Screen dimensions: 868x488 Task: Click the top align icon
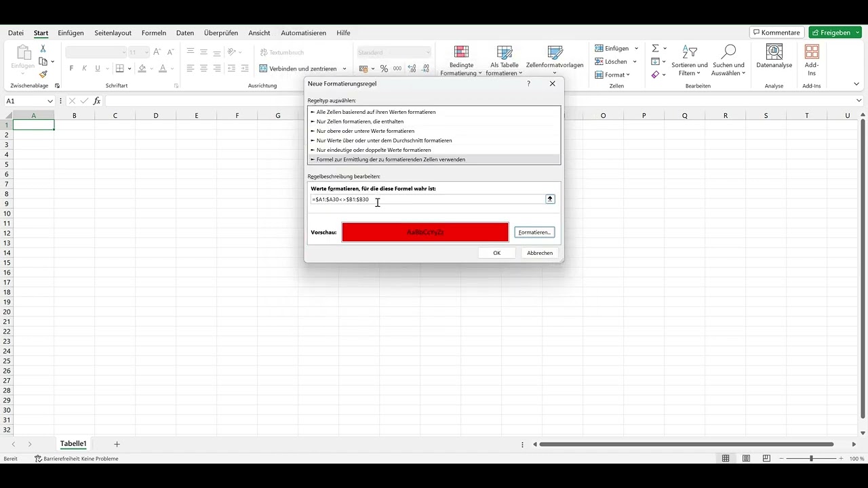pyautogui.click(x=191, y=52)
